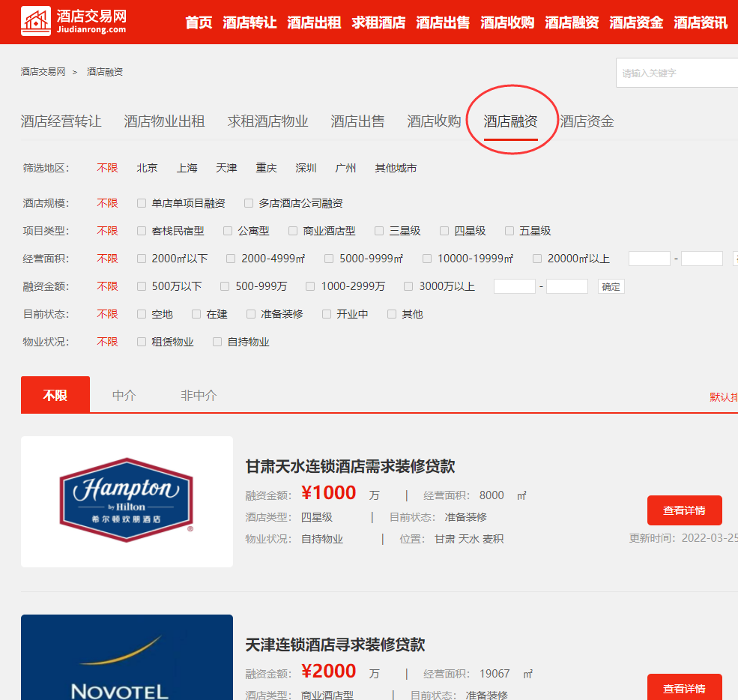Filter region by 天津
This screenshot has height=700, width=738.
[226, 168]
